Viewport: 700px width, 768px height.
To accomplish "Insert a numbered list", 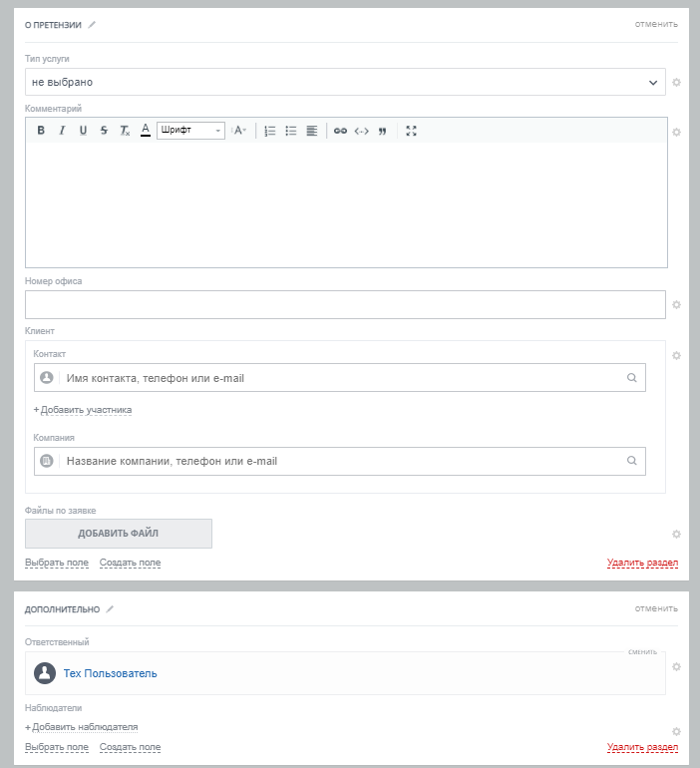I will 270,131.
